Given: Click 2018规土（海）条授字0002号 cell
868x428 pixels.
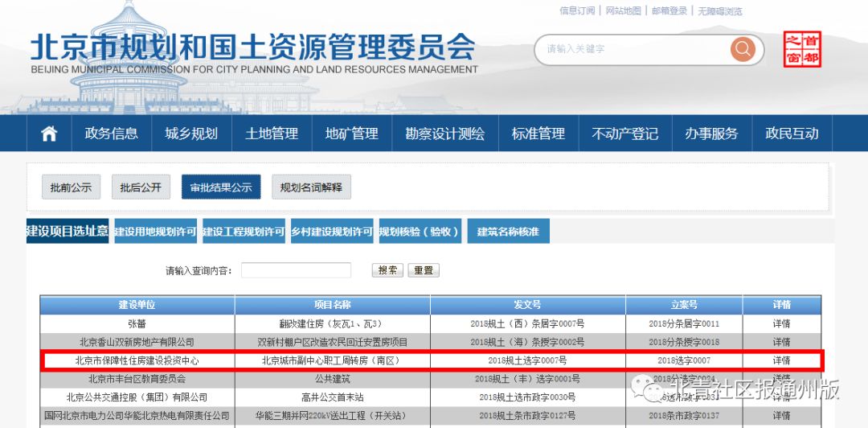Looking at the screenshot, I should point(527,342).
